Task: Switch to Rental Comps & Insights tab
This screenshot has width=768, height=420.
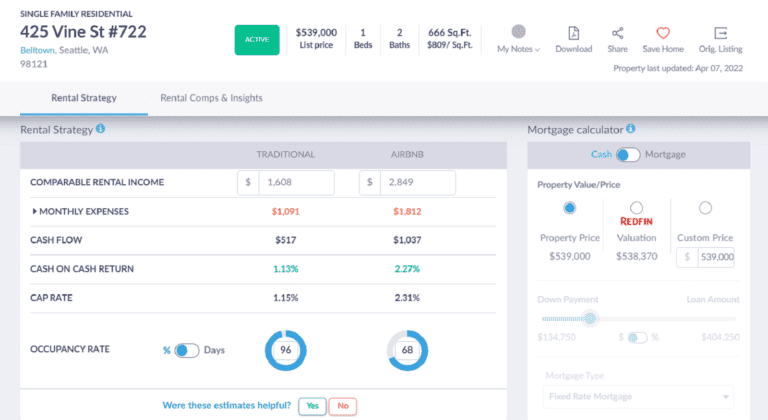Action: 211,98
